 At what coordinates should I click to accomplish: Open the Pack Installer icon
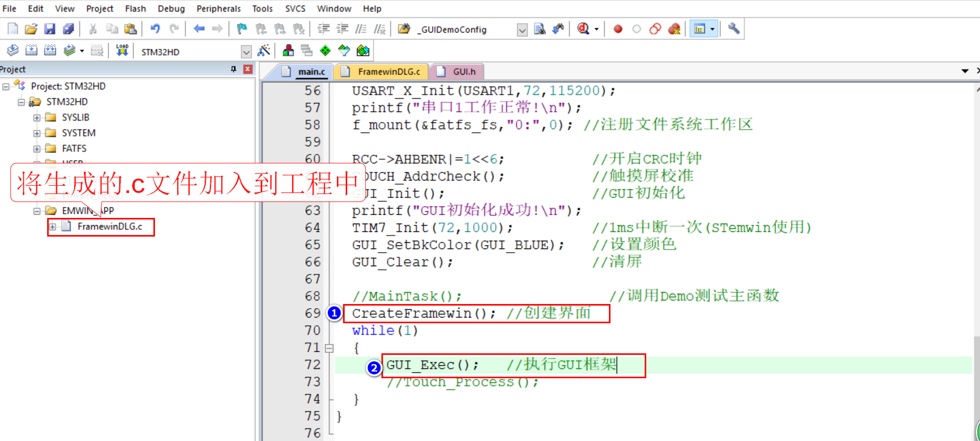coord(363,51)
